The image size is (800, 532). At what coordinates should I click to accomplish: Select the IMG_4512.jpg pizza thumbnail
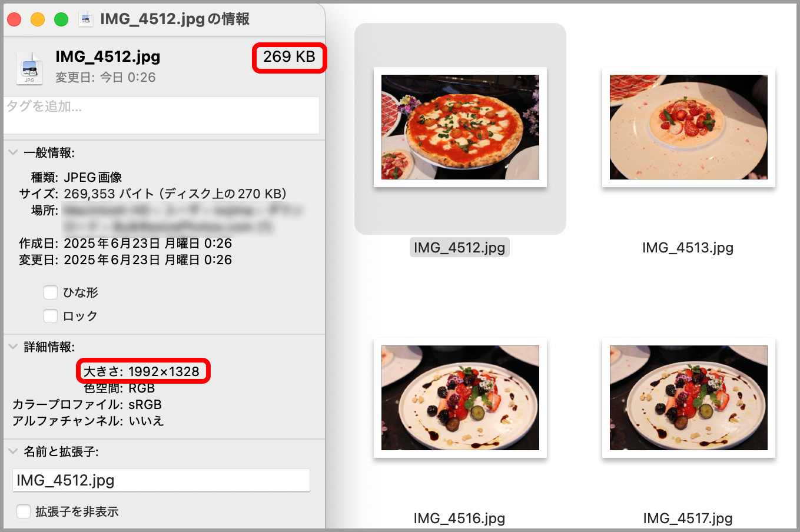460,127
